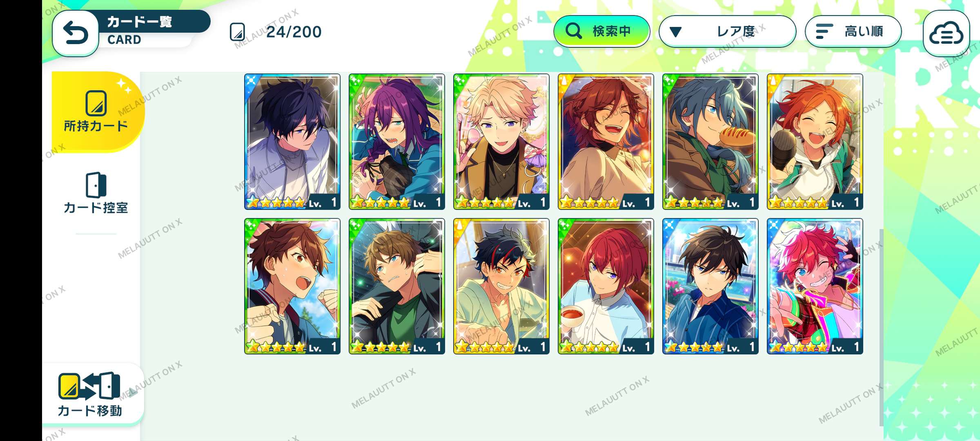Open the cloud menu icon
The height and width of the screenshot is (441, 980).
[947, 33]
